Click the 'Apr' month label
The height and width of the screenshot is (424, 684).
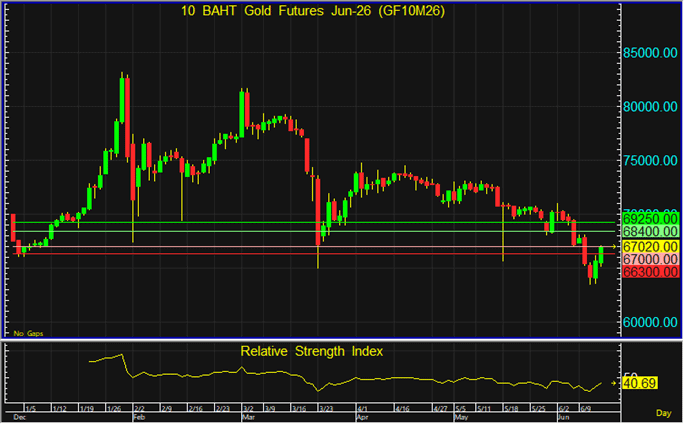(363, 417)
